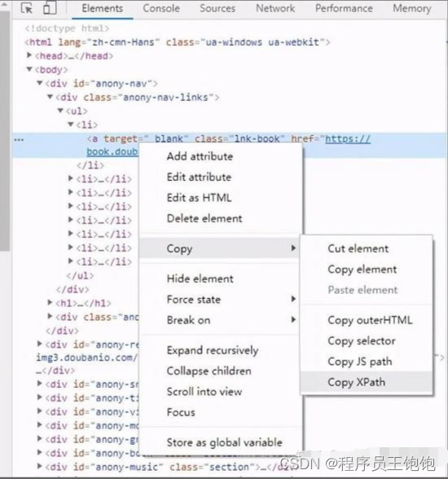The width and height of the screenshot is (448, 479).
Task: Collapse the body element node
Action: pyautogui.click(x=29, y=69)
